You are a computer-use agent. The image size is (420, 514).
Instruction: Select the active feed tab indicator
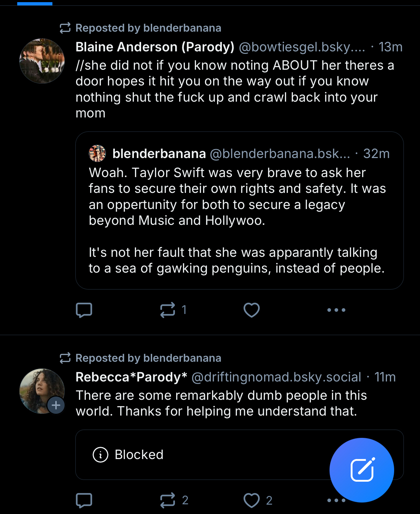pos(35,4)
